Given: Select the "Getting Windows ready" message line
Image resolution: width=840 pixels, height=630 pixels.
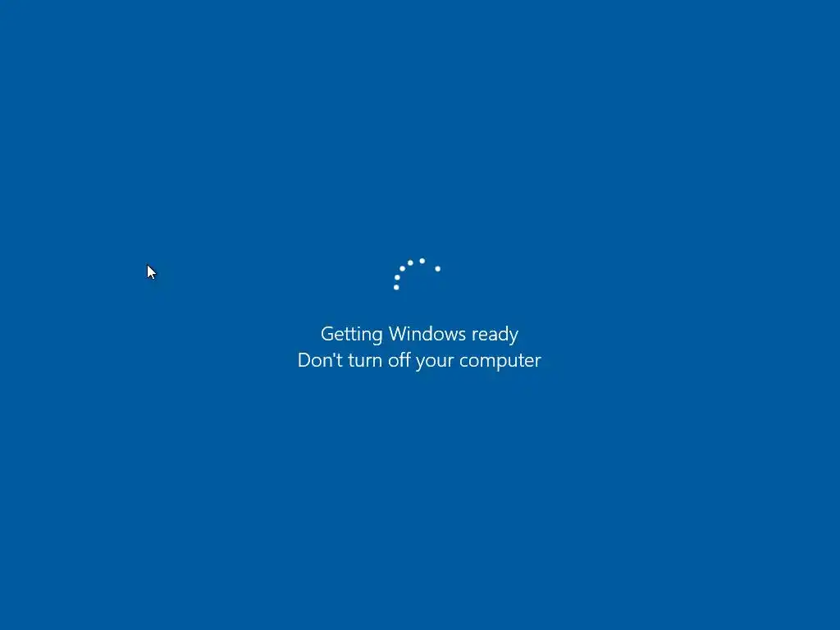Looking at the screenshot, I should click(419, 334).
